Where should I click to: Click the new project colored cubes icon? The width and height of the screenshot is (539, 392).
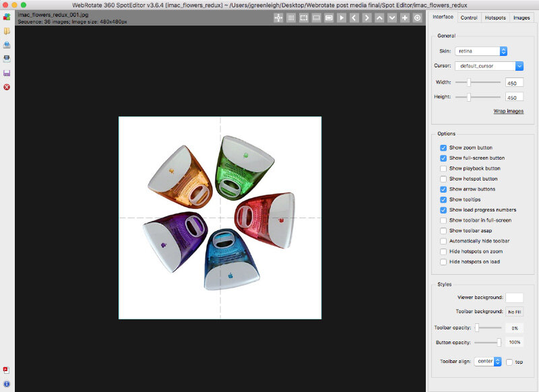[x=7, y=17]
